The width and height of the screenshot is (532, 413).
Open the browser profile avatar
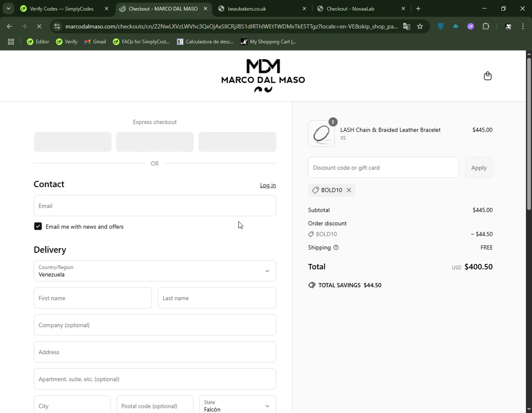pyautogui.click(x=508, y=26)
